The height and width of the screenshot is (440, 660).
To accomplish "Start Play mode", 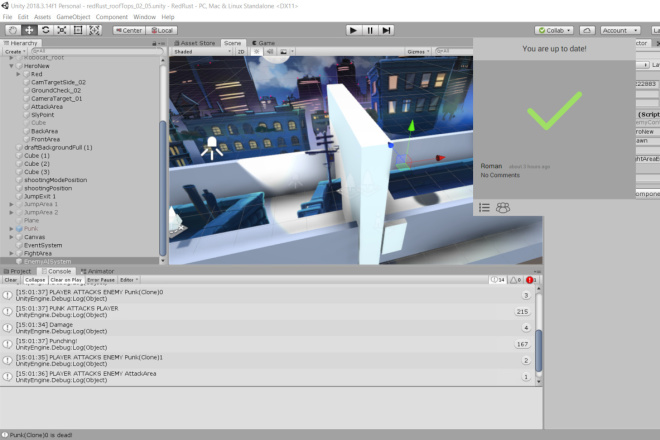I will (353, 30).
